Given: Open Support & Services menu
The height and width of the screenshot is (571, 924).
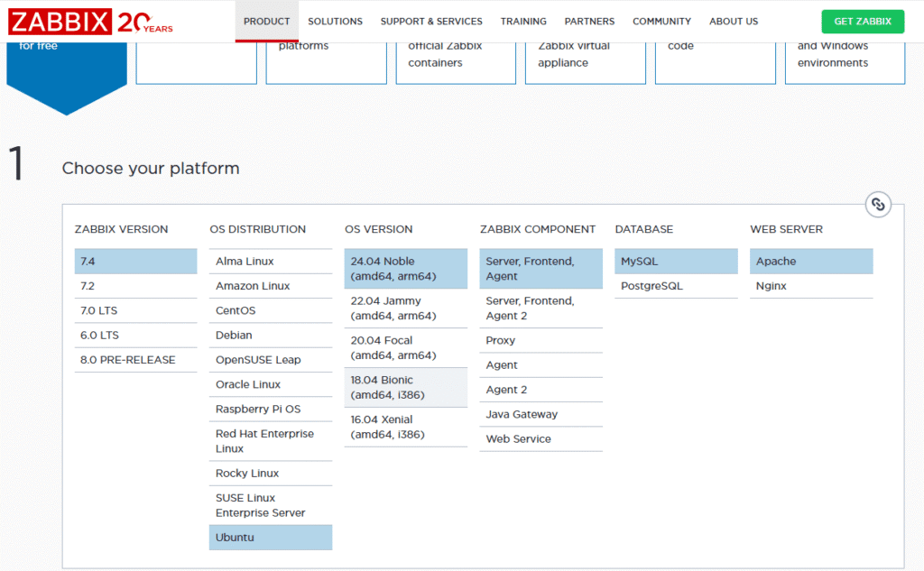Looking at the screenshot, I should click(430, 22).
